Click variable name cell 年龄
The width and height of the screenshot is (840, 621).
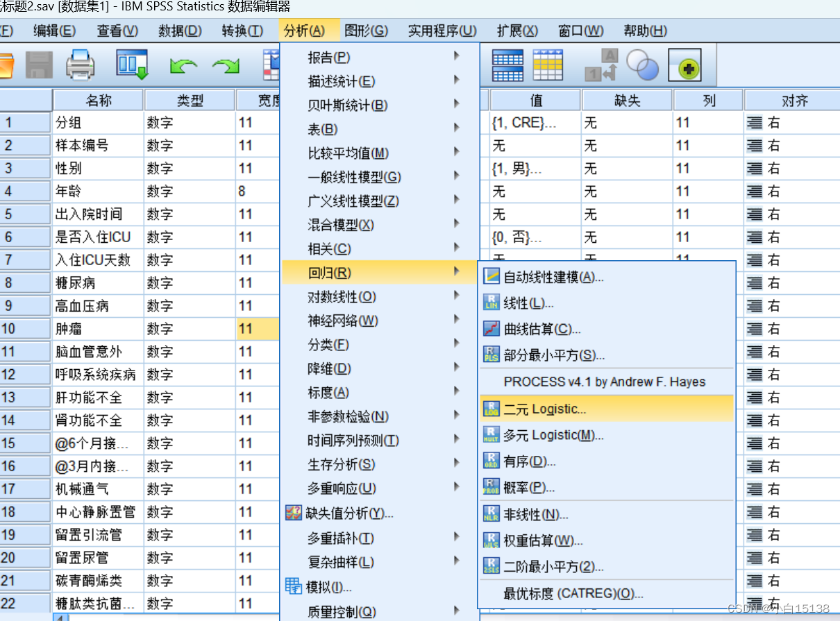click(98, 192)
